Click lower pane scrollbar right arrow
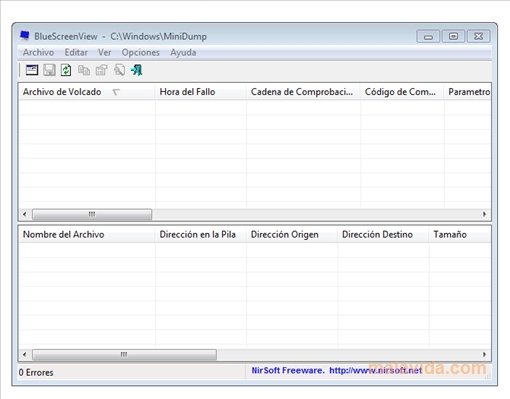 coord(484,354)
